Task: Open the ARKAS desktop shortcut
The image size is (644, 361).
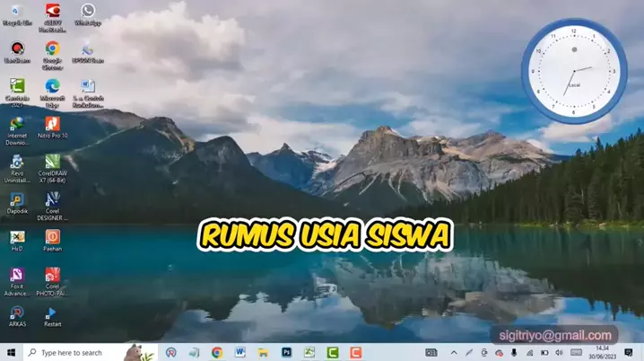Action: pyautogui.click(x=16, y=313)
